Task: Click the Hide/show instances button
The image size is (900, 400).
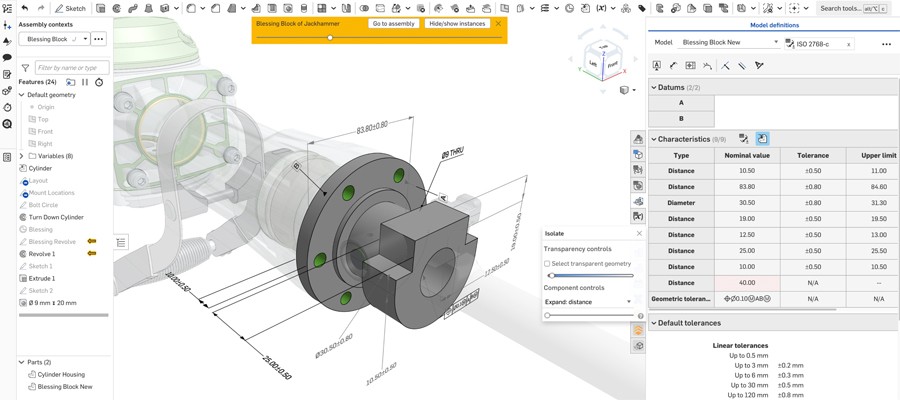Action: (x=457, y=23)
